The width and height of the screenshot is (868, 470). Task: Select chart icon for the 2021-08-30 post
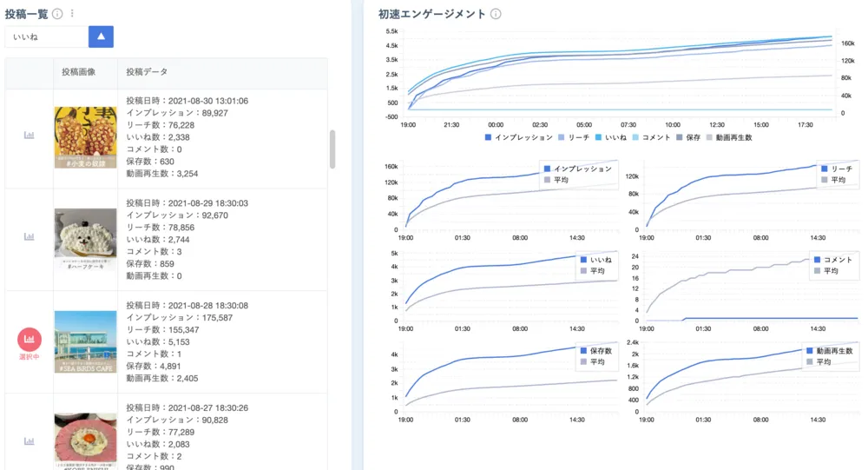tap(29, 136)
